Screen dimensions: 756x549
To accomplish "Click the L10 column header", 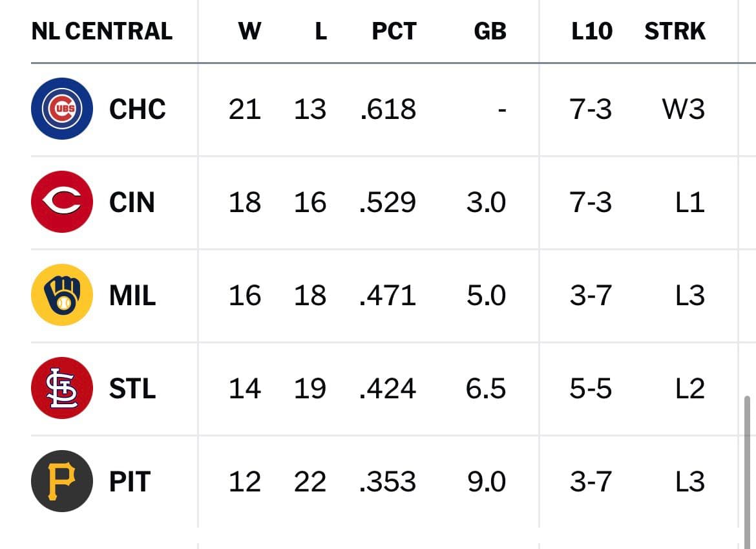I will point(591,31).
